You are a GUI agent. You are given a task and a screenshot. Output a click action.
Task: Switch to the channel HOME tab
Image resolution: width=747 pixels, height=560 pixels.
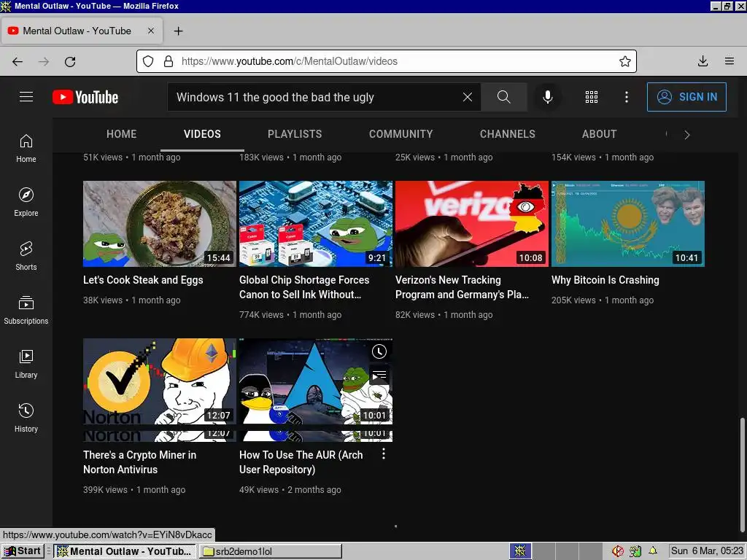[122, 134]
